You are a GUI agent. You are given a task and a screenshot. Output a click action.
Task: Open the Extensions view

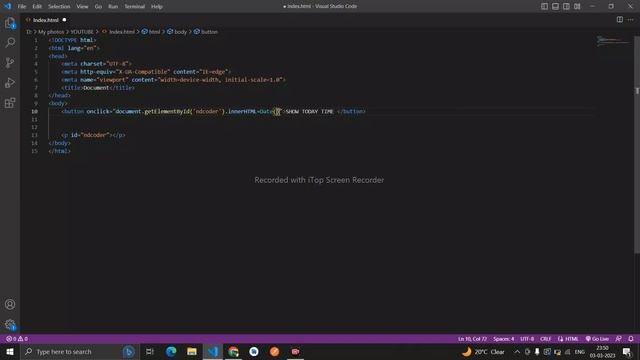[x=10, y=102]
